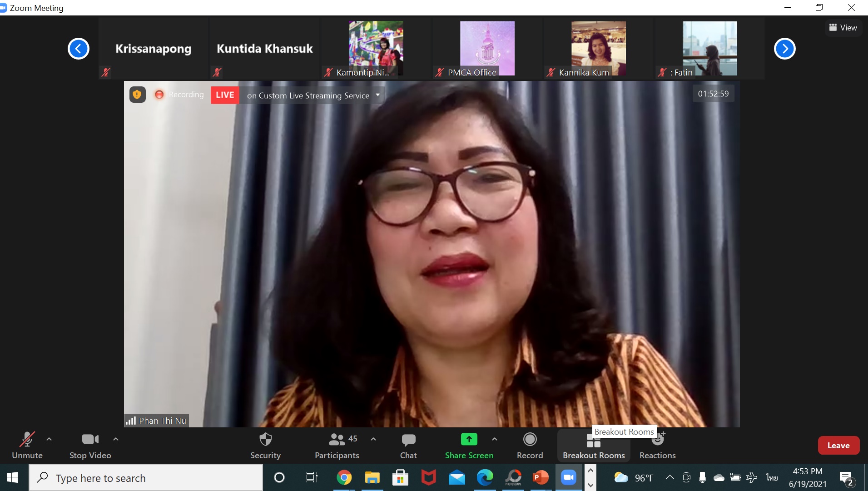Click the Zoom icon on the taskbar
Viewport: 868px width, 491px height.
569,477
